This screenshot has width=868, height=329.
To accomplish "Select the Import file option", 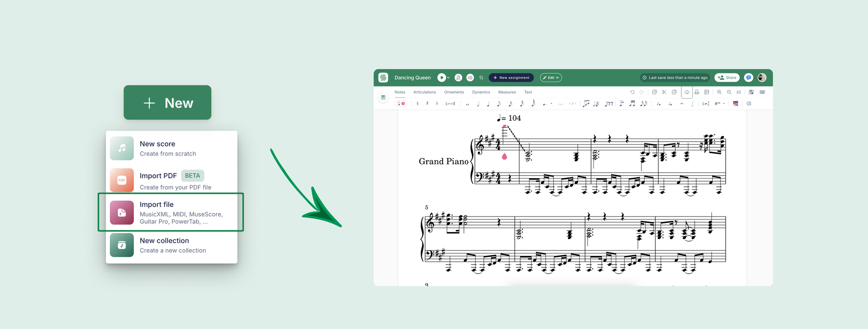I will pyautogui.click(x=171, y=212).
